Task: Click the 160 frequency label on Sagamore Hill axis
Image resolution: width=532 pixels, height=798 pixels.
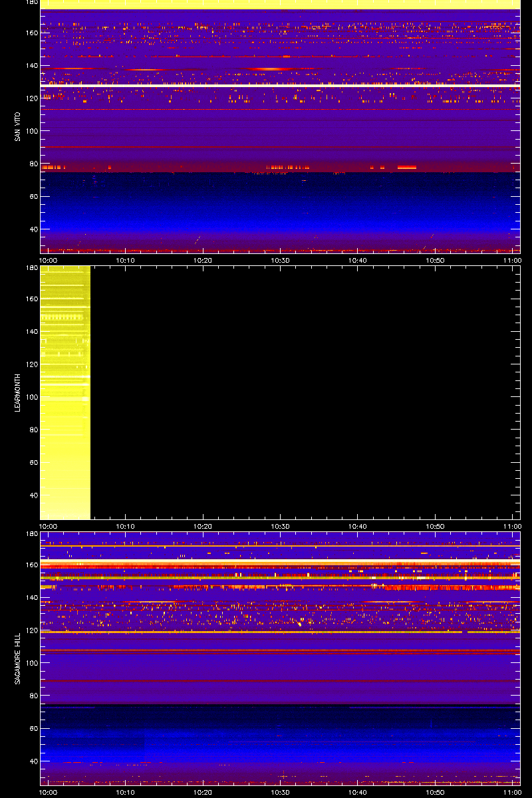Action: point(31,565)
